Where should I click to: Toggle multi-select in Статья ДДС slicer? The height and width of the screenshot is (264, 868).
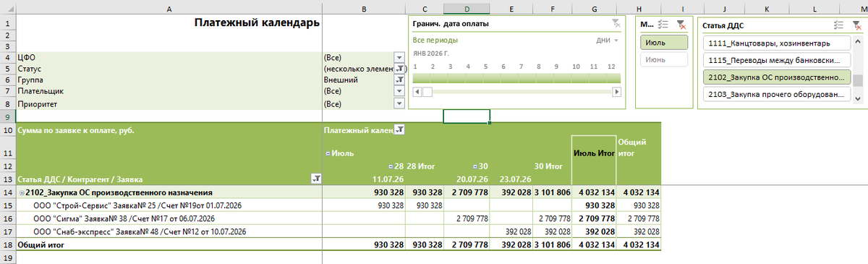(x=838, y=25)
